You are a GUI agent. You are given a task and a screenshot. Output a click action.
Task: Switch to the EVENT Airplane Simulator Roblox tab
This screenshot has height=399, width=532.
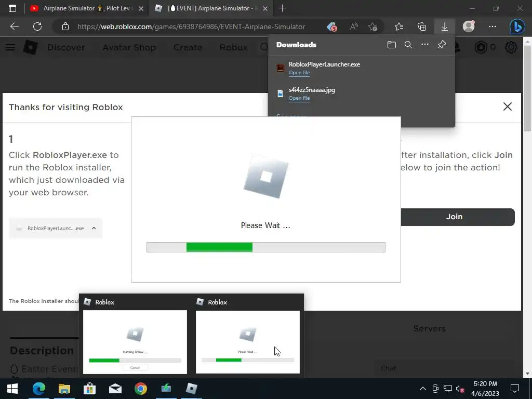point(211,8)
